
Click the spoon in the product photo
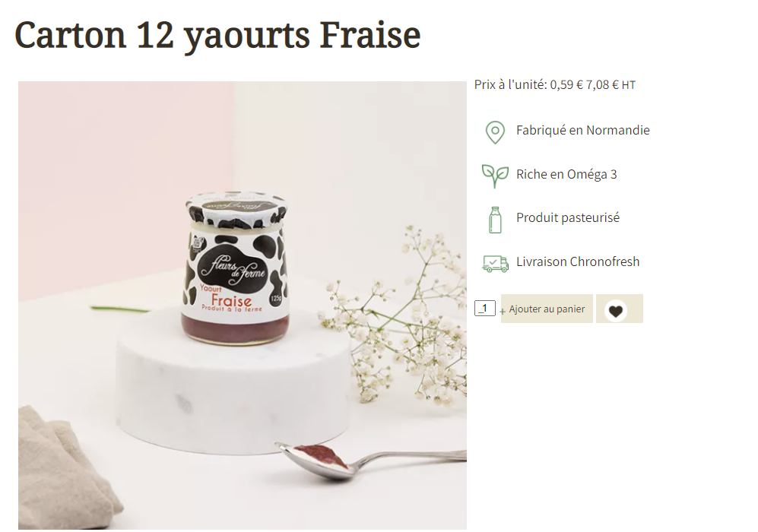click(x=371, y=461)
